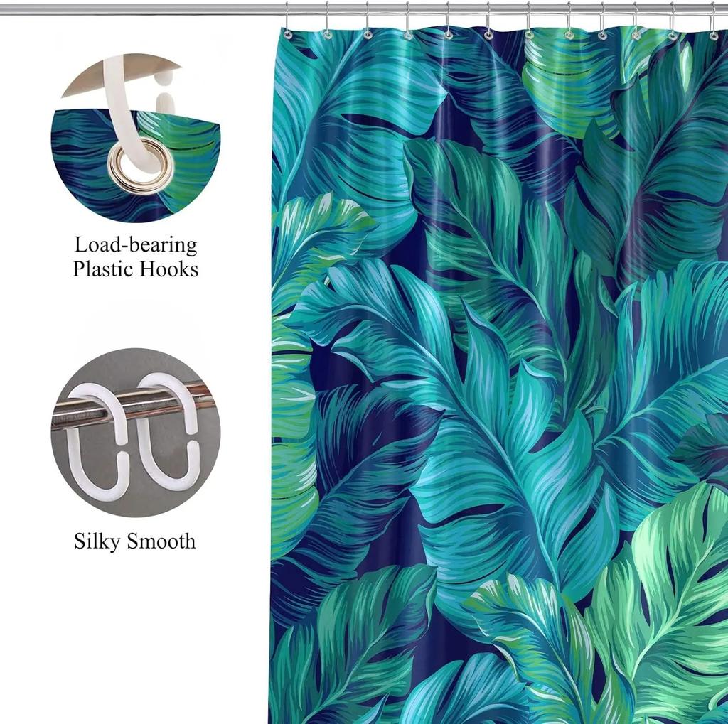Select the gold metal grommet ring in close-up

coord(140,165)
